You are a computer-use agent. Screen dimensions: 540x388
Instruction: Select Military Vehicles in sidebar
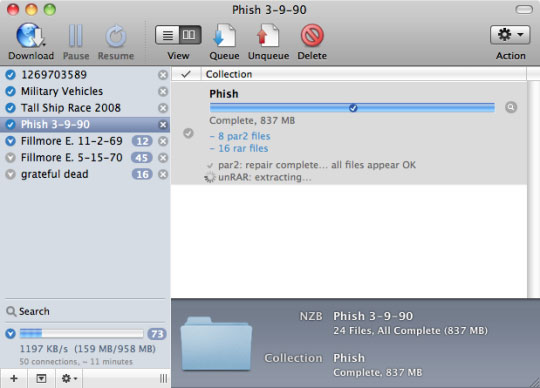pos(85,91)
